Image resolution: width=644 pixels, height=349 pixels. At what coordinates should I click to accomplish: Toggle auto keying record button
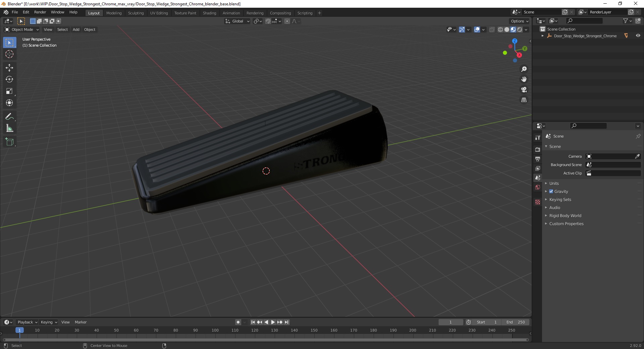pos(238,322)
